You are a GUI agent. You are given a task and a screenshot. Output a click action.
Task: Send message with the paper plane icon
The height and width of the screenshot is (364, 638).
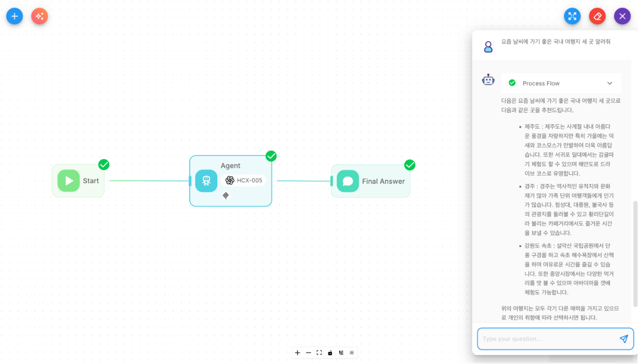click(624, 339)
